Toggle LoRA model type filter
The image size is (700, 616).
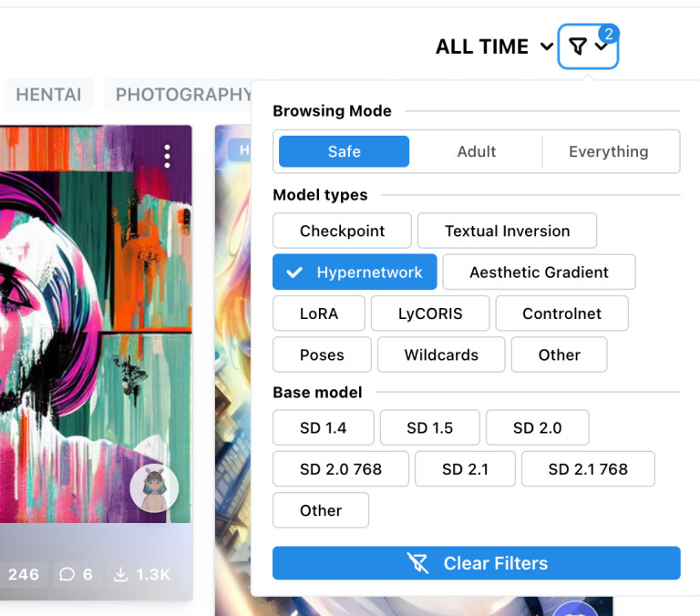point(319,313)
